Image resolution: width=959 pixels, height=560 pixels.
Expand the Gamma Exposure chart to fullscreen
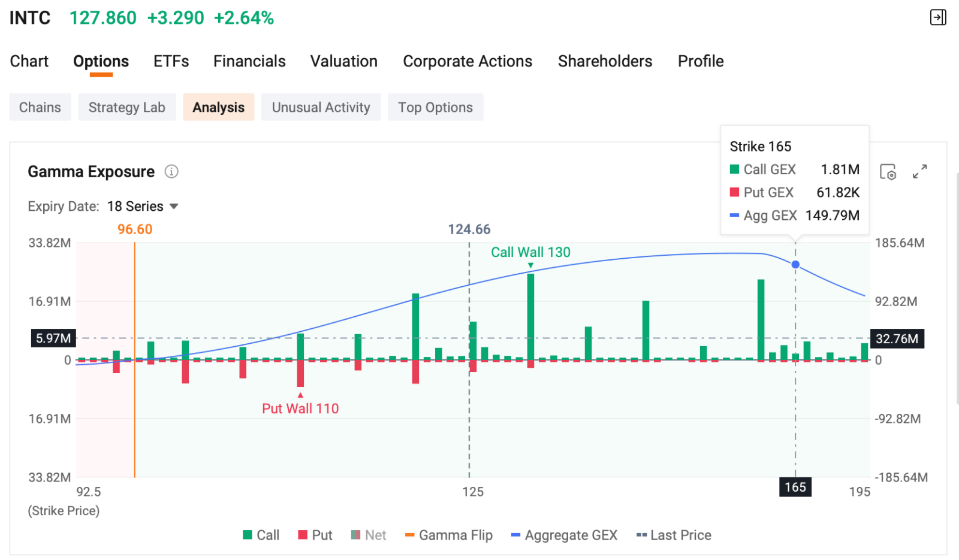(920, 172)
